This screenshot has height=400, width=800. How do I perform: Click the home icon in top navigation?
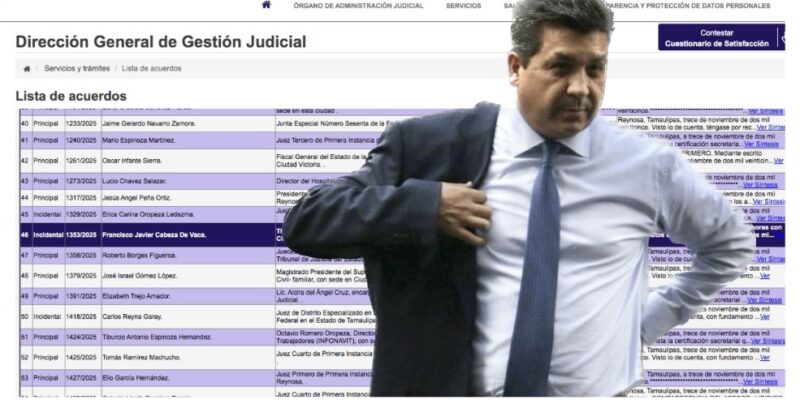[x=266, y=5]
